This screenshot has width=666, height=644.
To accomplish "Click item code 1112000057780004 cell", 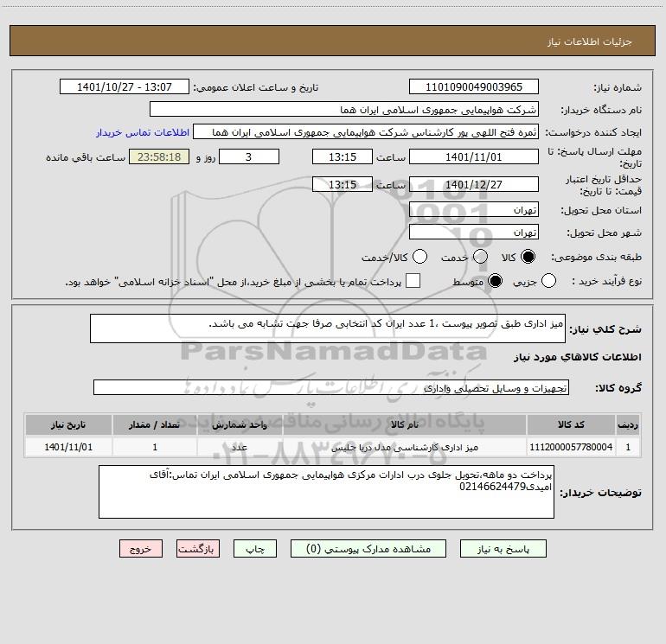I will (571, 447).
